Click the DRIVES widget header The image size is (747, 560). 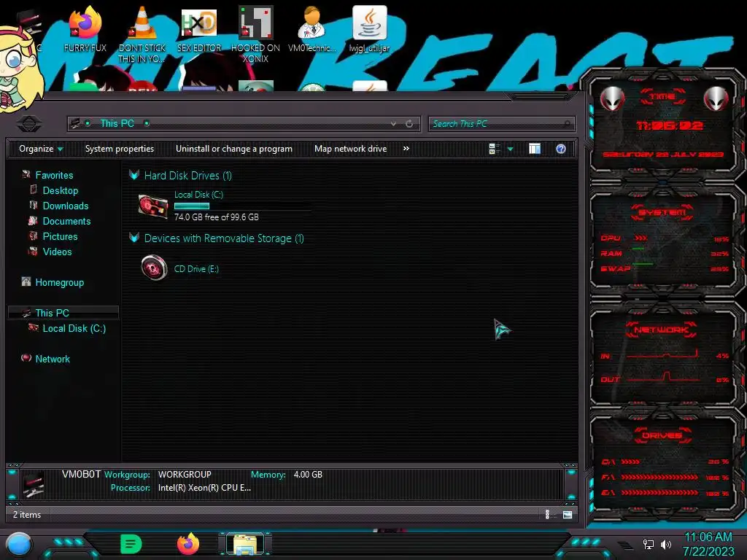[x=662, y=435]
